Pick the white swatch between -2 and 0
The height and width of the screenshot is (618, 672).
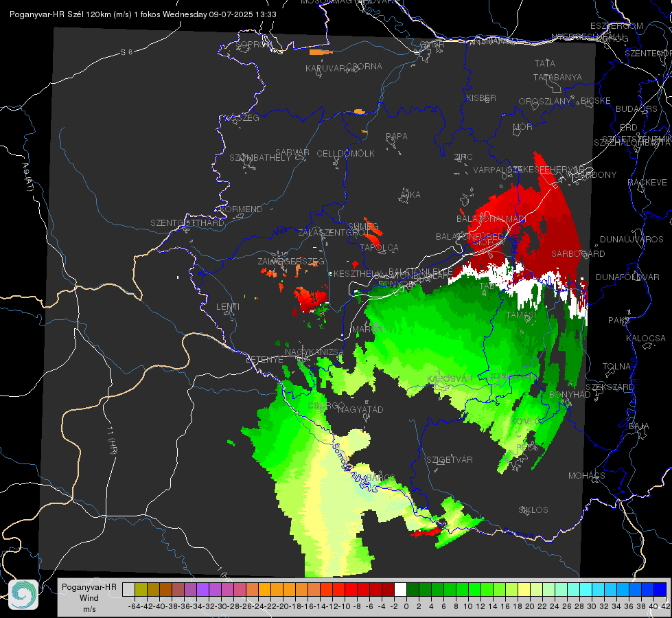pos(400,589)
